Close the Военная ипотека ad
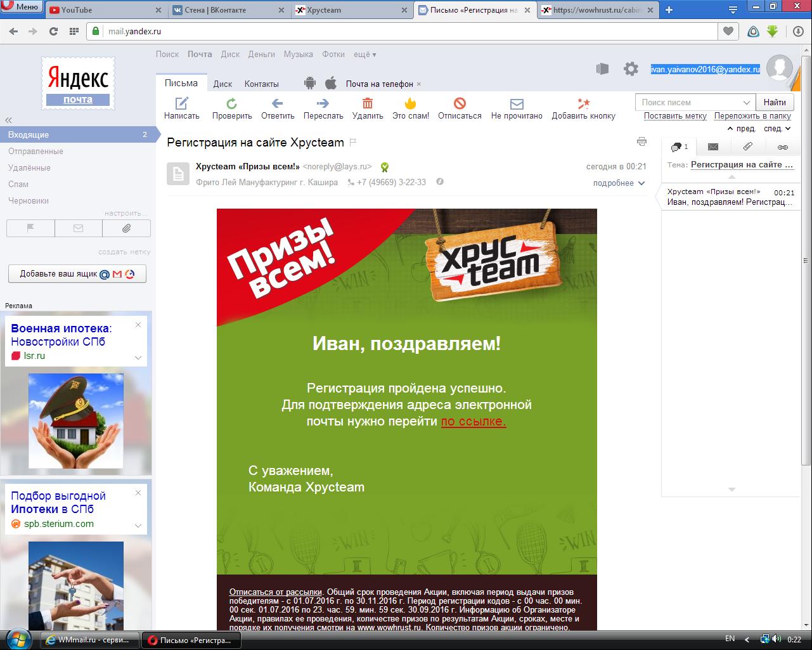Image resolution: width=812 pixels, height=650 pixels. (x=138, y=325)
